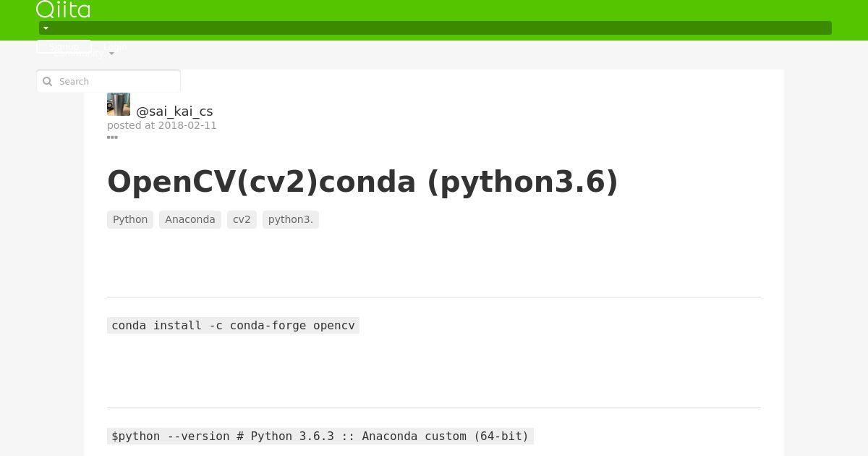Open the sai_kai_cs author avatar
Image resolution: width=868 pixels, height=456 pixels.
[x=119, y=104]
